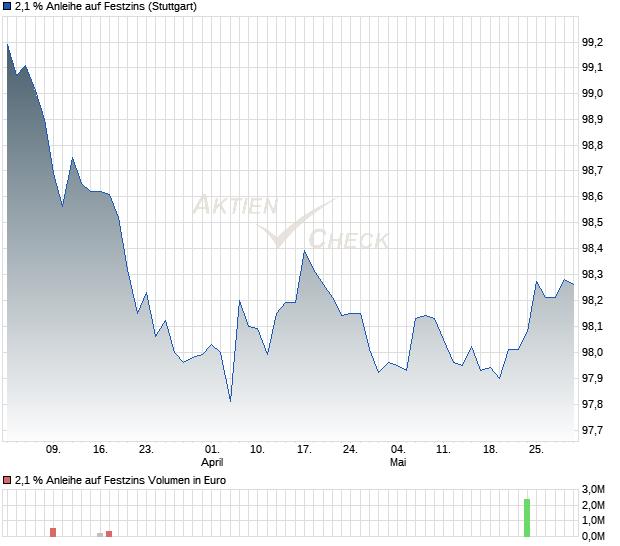Click the small gray volume bar near 16.

point(100,535)
